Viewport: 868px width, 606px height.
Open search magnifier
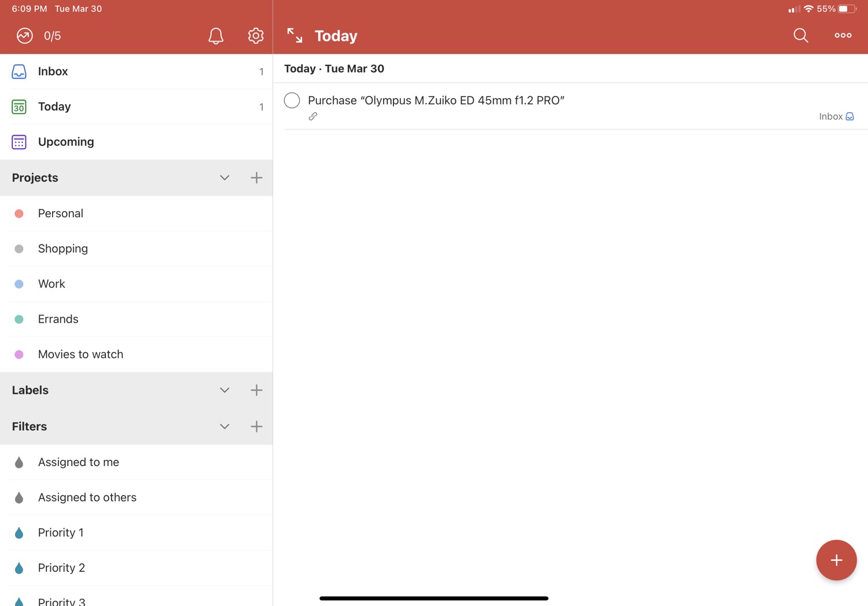click(801, 36)
